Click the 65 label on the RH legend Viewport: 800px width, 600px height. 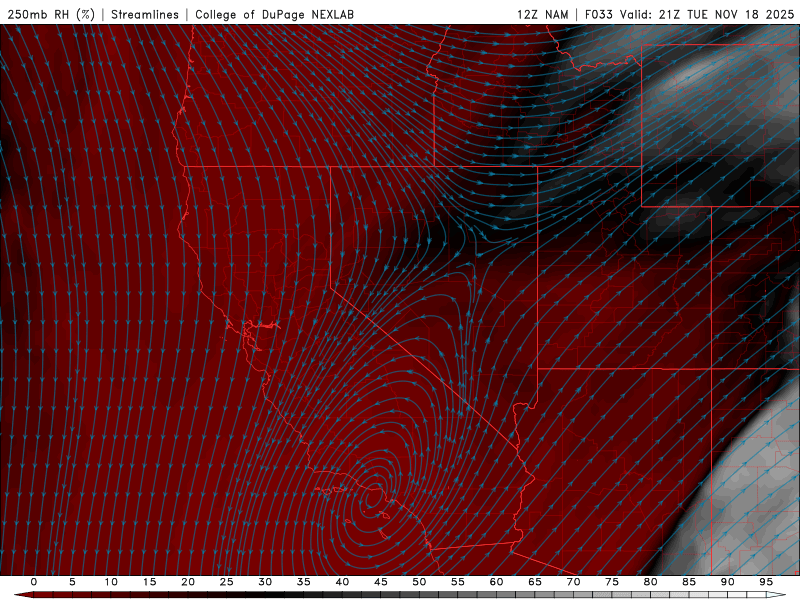pyautogui.click(x=535, y=582)
